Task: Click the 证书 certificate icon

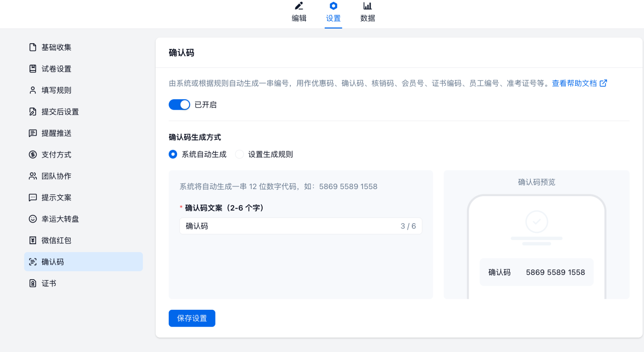Action: click(x=33, y=283)
